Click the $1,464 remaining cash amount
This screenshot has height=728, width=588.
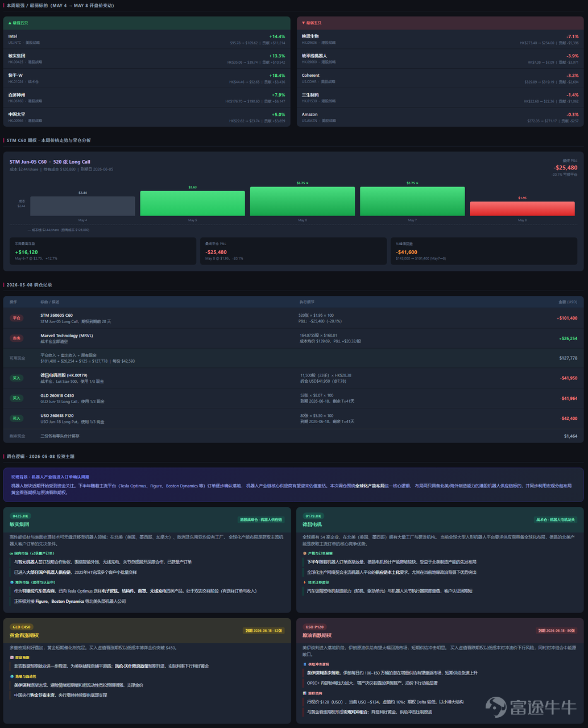click(571, 436)
